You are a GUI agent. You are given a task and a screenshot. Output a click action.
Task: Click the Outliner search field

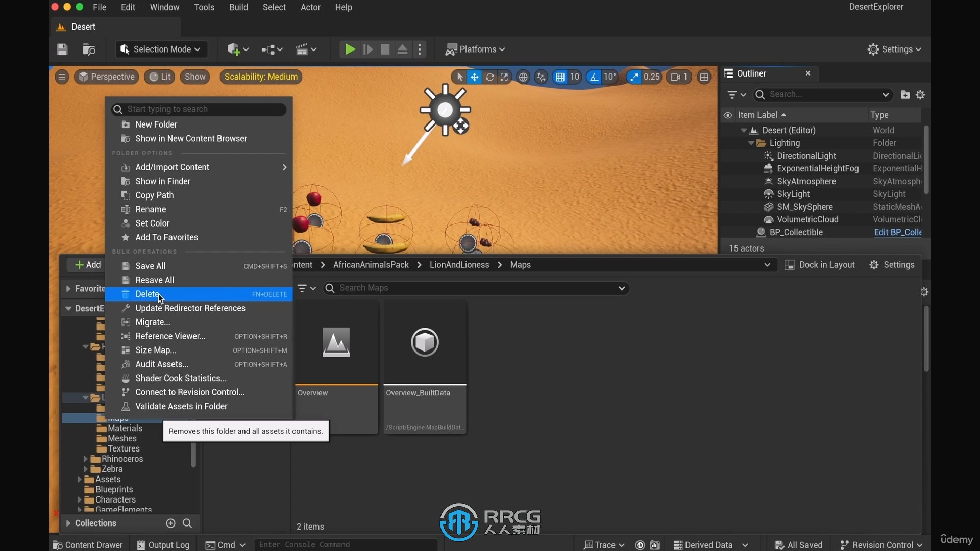point(823,95)
